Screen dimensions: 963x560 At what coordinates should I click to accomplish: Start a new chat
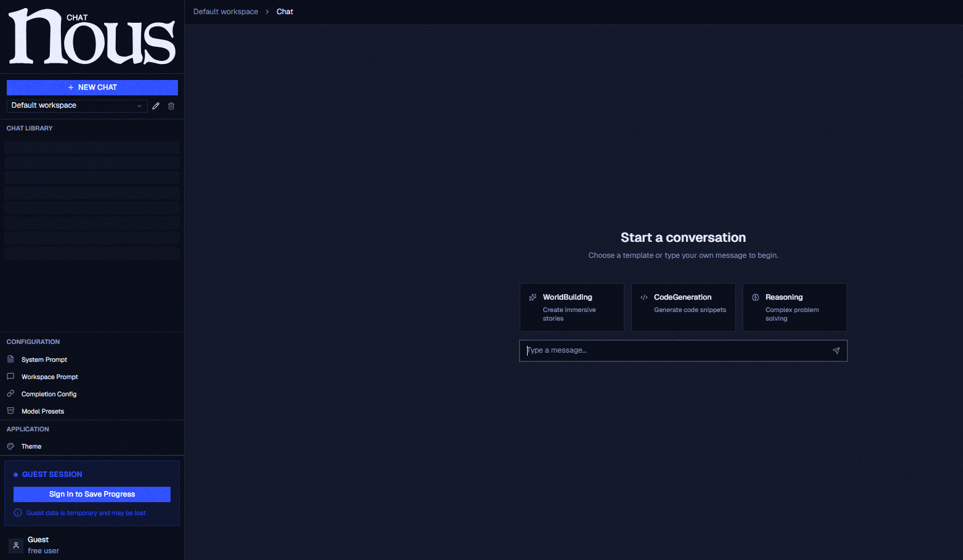(x=92, y=87)
